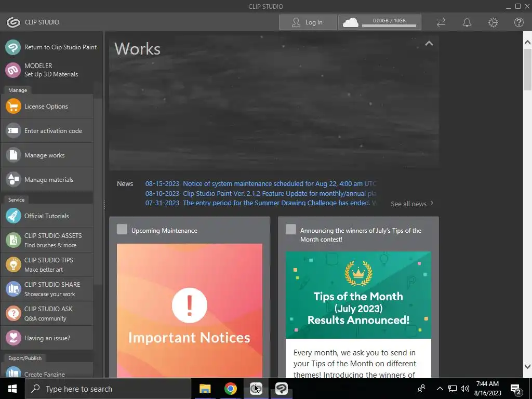Click the sidebar splitter handle
The height and width of the screenshot is (399, 532).
[x=104, y=204]
